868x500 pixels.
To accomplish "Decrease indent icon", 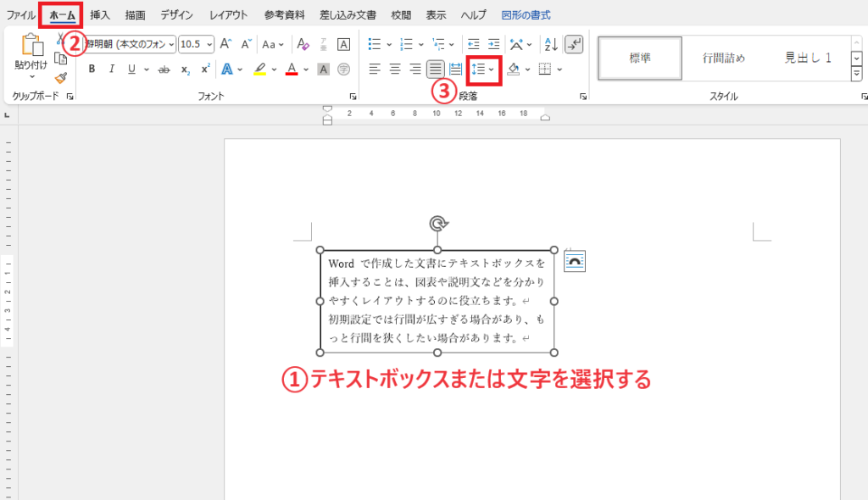I will 473,44.
